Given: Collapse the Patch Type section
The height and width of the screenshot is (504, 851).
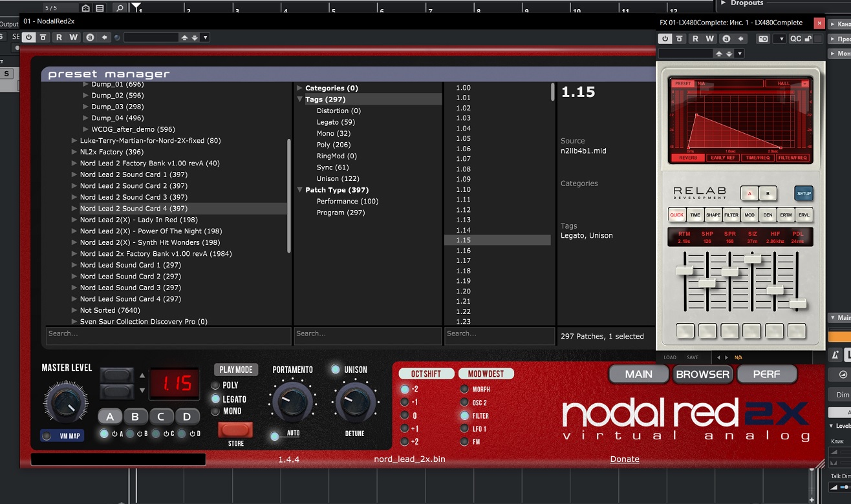Looking at the screenshot, I should pos(300,190).
